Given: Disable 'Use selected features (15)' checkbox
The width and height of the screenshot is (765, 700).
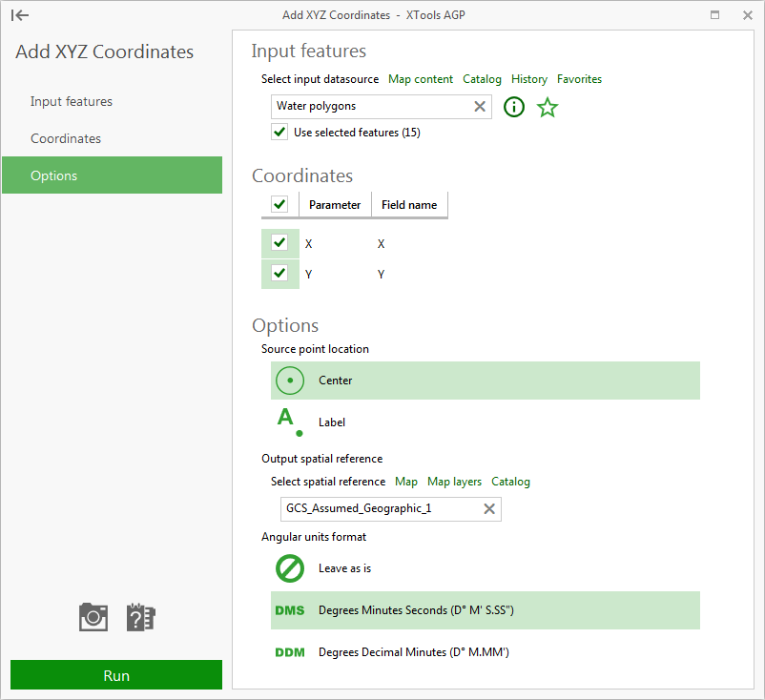Looking at the screenshot, I should [279, 132].
